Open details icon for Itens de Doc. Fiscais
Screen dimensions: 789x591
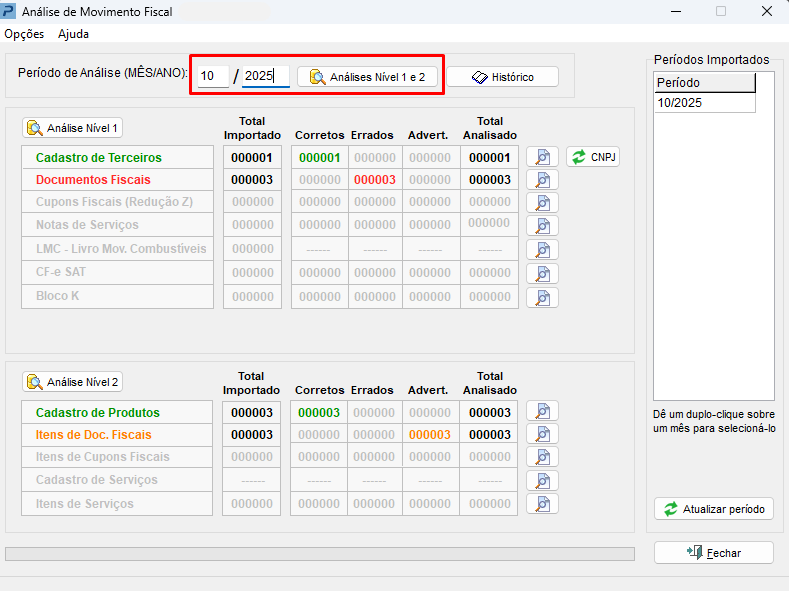pyautogui.click(x=542, y=434)
